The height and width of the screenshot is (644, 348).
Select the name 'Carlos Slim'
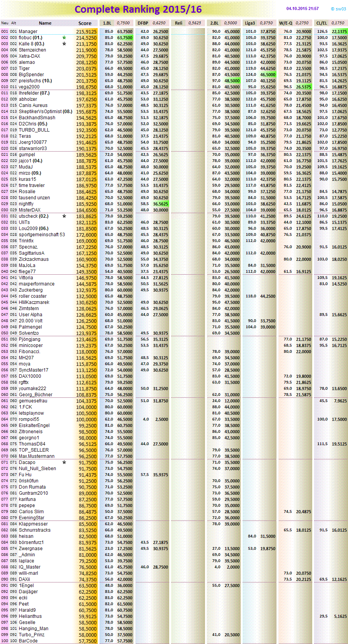click(31, 512)
